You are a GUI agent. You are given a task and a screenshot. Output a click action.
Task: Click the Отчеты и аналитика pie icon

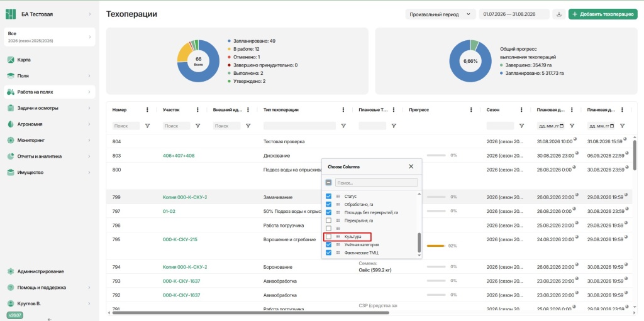11,156
